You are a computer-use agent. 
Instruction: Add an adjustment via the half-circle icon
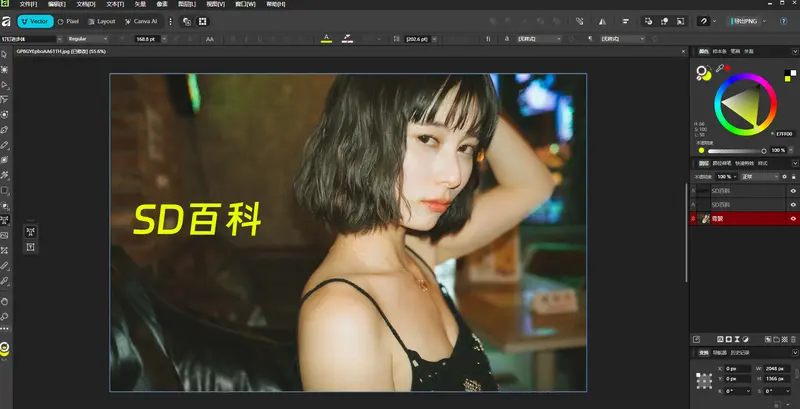(745, 339)
